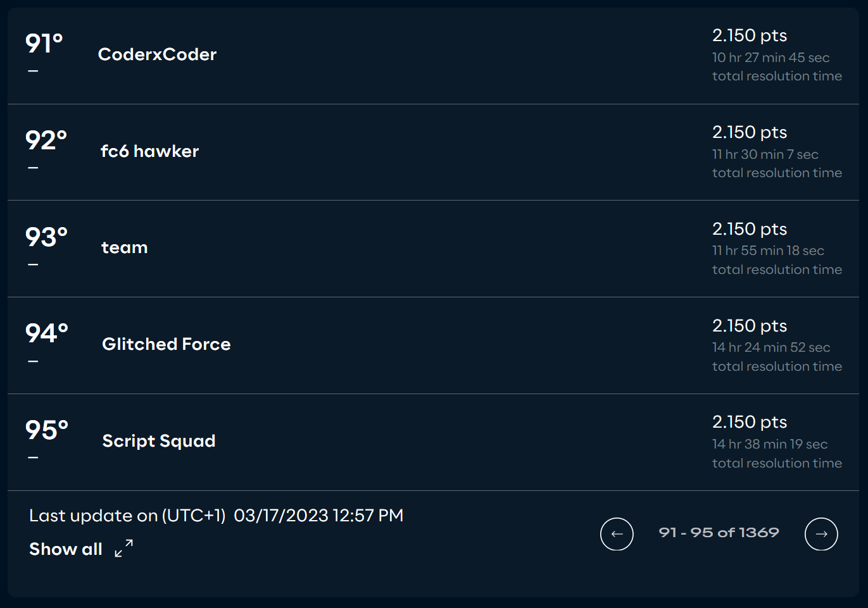Click the expand arrows icon beside Show all

coord(124,548)
